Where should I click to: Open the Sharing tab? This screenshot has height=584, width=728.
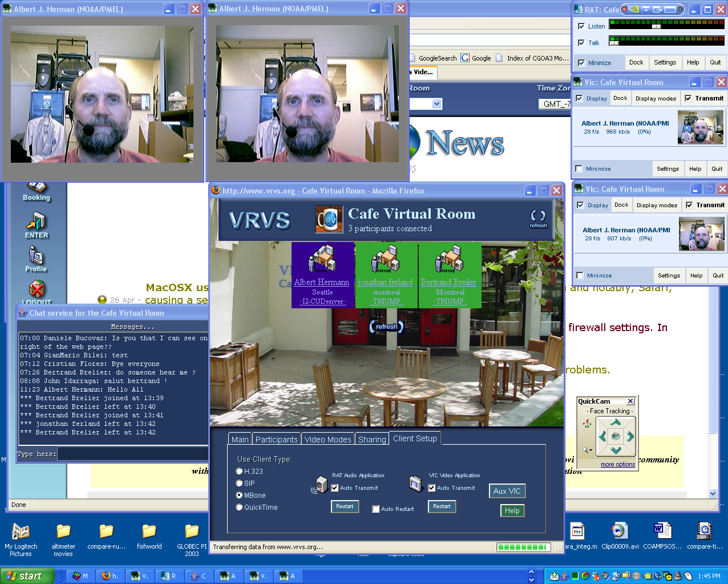pos(372,440)
